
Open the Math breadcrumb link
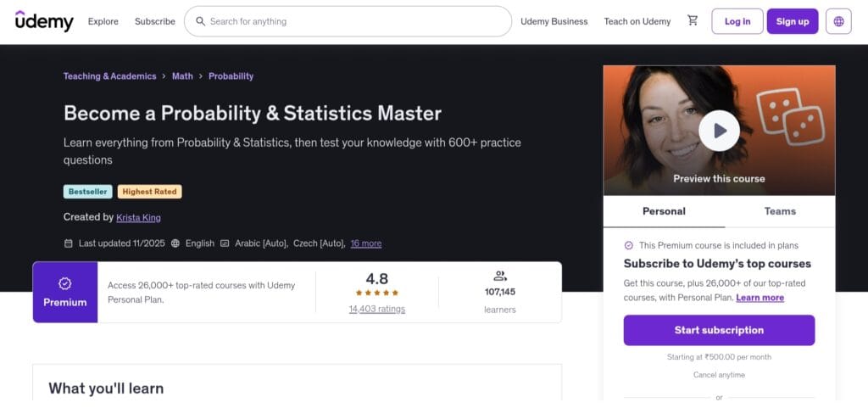[183, 75]
